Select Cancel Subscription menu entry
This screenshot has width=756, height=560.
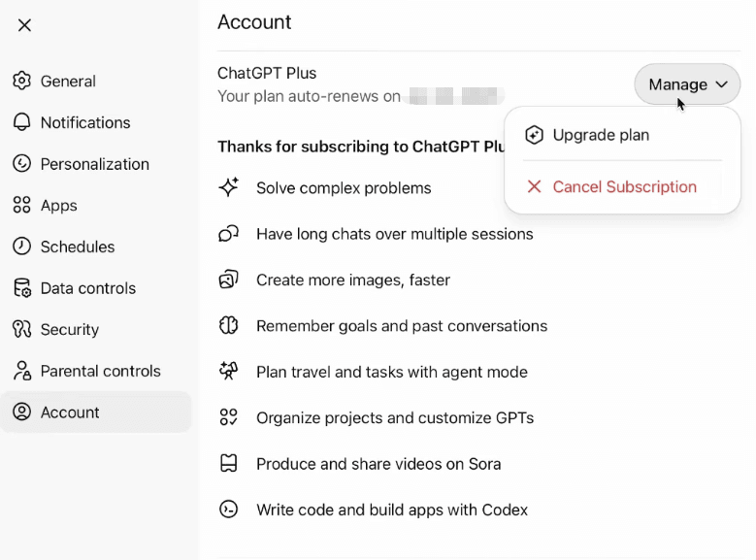[624, 186]
